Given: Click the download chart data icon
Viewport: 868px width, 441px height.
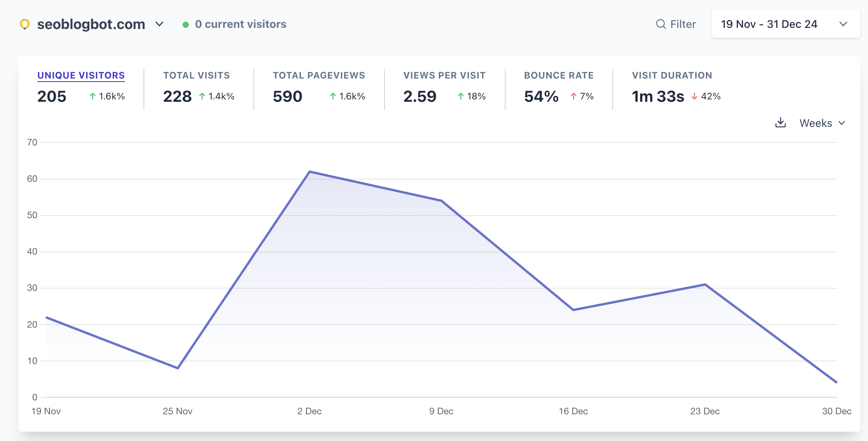Looking at the screenshot, I should tap(781, 123).
